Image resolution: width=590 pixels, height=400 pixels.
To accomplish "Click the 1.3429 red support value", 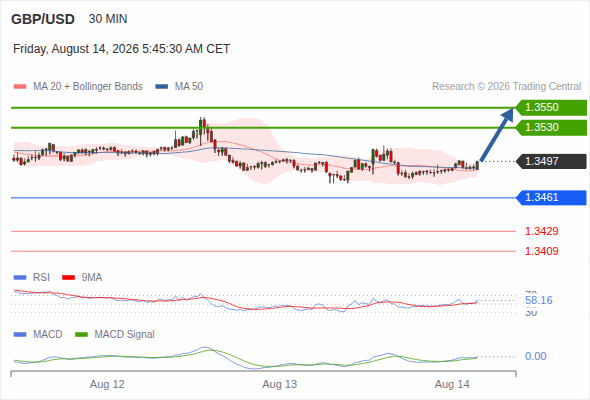I will pyautogui.click(x=541, y=231).
